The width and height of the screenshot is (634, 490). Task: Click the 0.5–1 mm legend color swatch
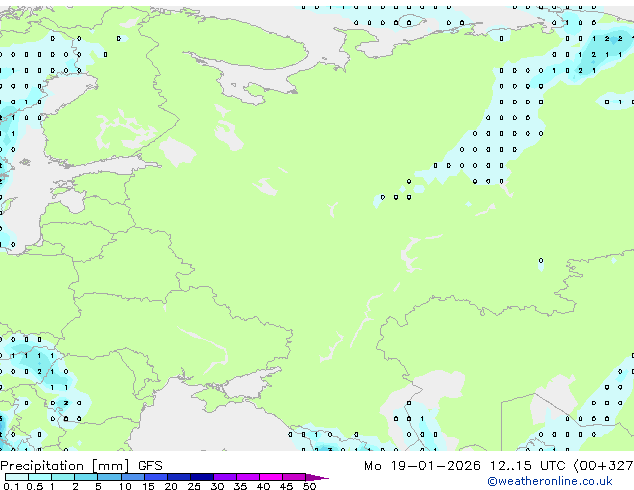pyautogui.click(x=40, y=477)
